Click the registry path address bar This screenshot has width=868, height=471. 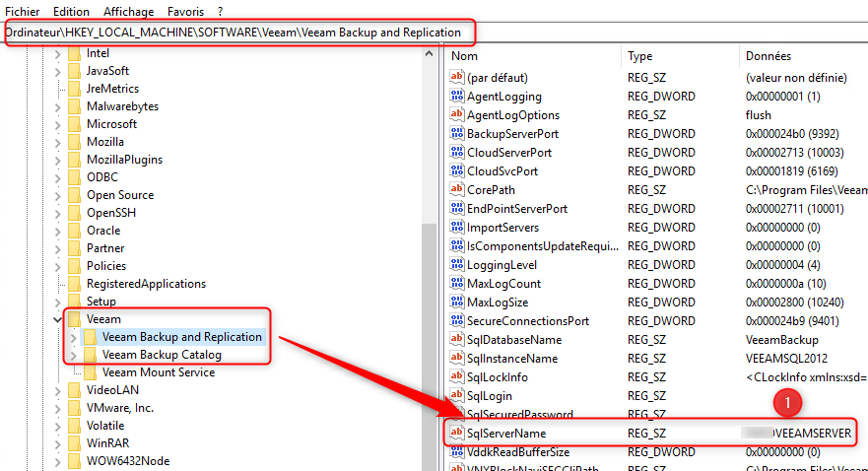(236, 33)
